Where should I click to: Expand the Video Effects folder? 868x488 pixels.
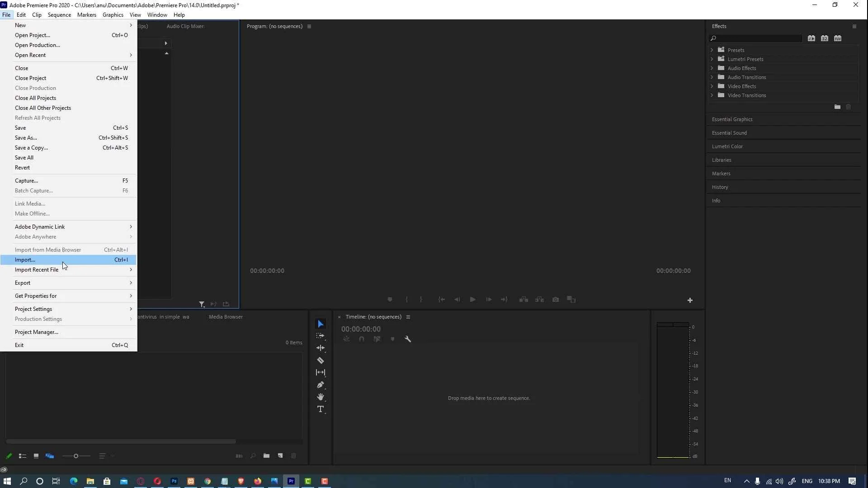(x=712, y=86)
